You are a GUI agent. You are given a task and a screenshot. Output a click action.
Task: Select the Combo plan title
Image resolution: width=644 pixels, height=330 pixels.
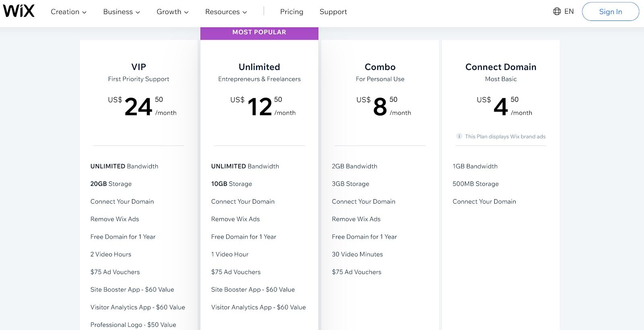(x=380, y=67)
